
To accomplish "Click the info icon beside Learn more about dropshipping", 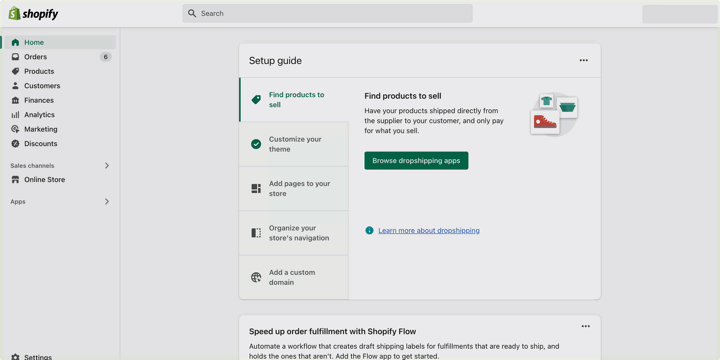I will 369,231.
